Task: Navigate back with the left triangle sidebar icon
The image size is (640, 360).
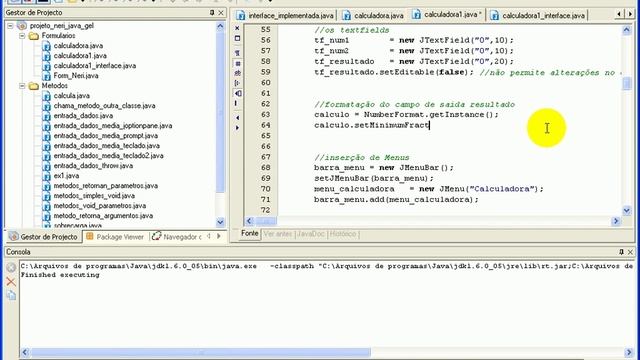Action: (237, 118)
